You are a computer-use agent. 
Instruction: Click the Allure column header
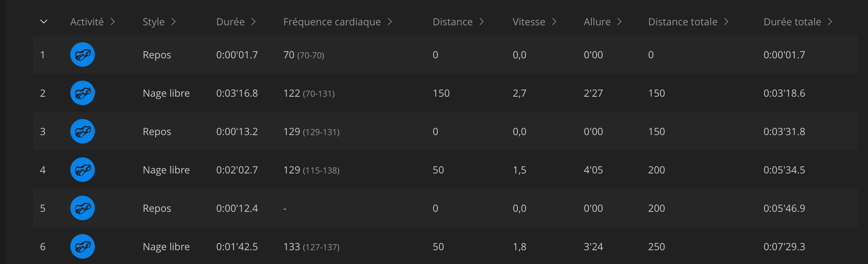point(597,22)
